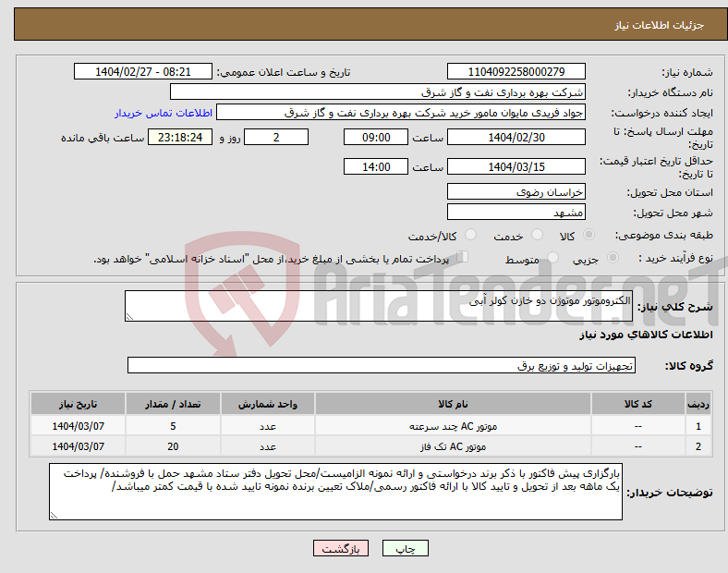Viewport: 728px width, 573px height.
Task: Click the unit cell عدد in row 1
Action: point(268,426)
